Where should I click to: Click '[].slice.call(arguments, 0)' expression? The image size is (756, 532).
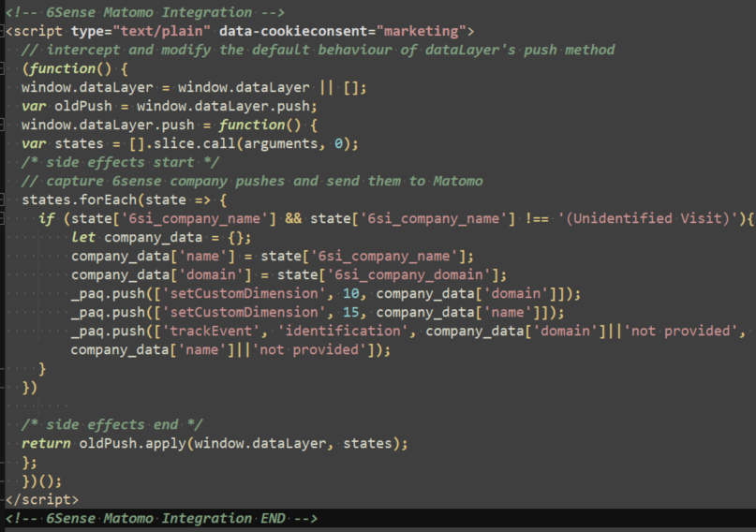click(243, 143)
